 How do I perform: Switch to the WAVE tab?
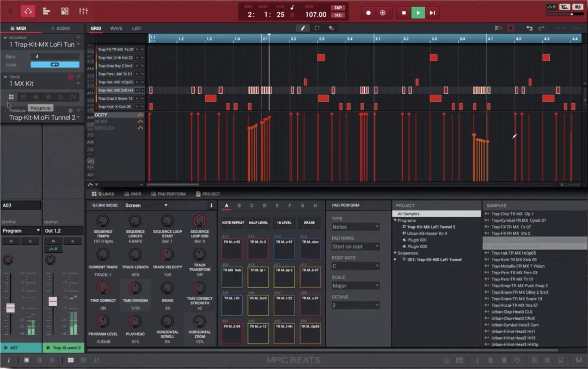pos(116,28)
